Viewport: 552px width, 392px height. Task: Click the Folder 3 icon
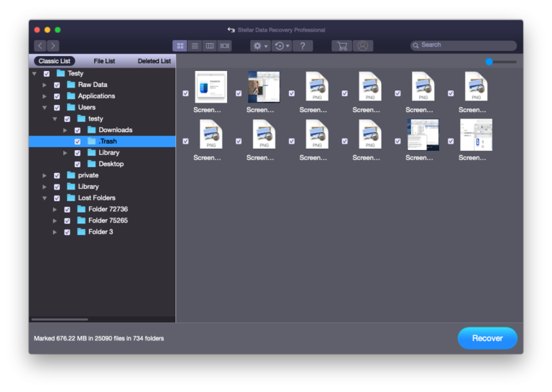pyautogui.click(x=81, y=231)
